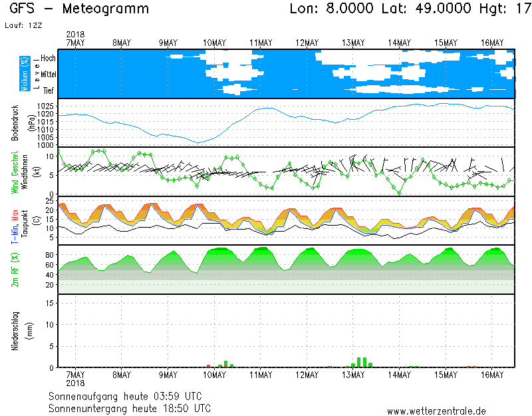Viewport: 532px width, 416px height.
Task: Select the 13MAY marker below precipitation chart
Action: coord(353,375)
